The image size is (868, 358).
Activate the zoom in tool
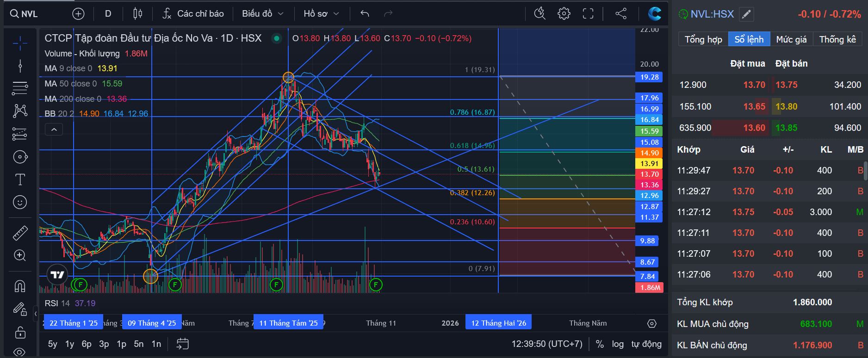(x=20, y=255)
